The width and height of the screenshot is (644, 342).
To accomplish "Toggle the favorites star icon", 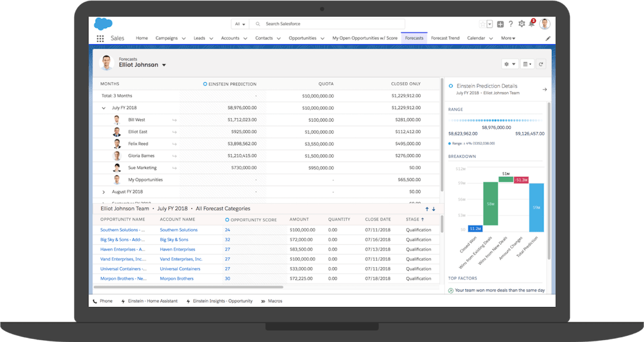I will point(482,24).
